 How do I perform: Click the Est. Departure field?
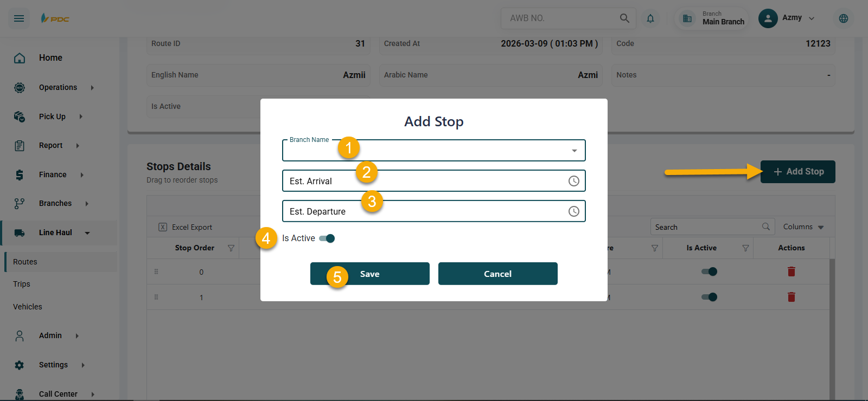coord(434,211)
